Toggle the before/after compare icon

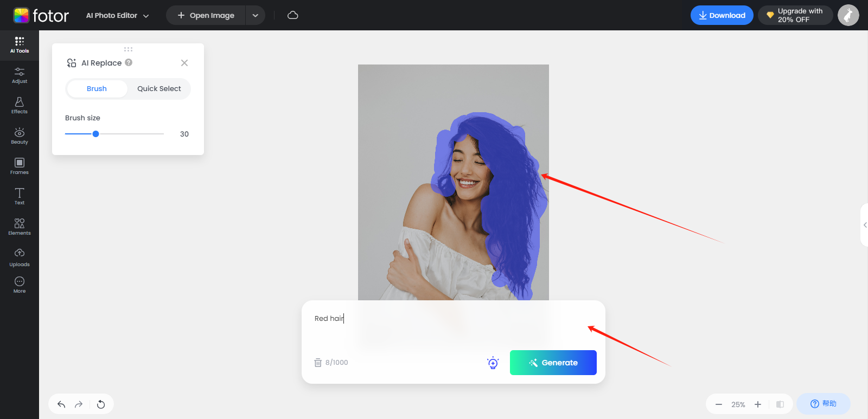tap(780, 404)
